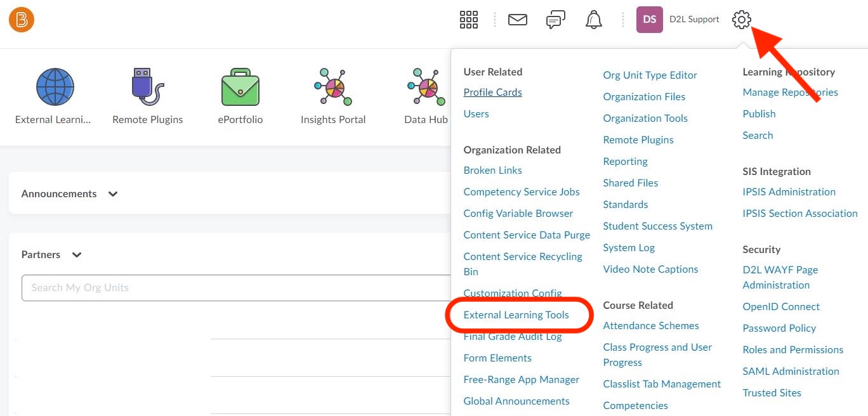The image size is (868, 416).
Task: Open the ePortfolio briefcase icon
Action: 240,88
